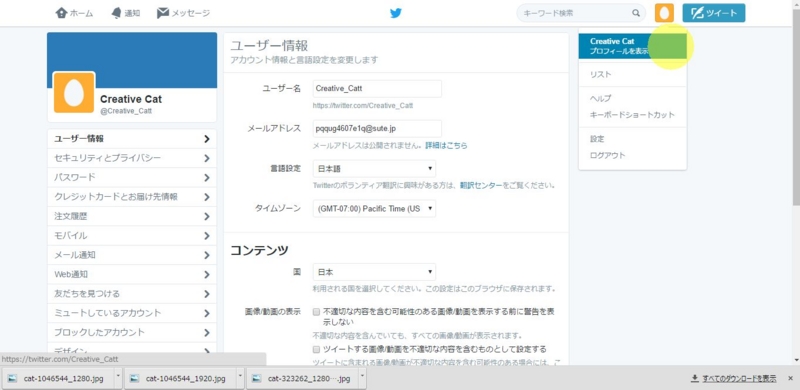Select ログアウト from the account menu
Screen dimensions: 800x390
click(607, 155)
